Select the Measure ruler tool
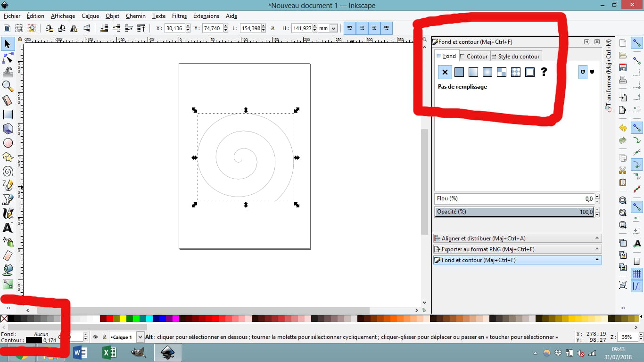This screenshot has width=644, height=362. pyautogui.click(x=8, y=100)
